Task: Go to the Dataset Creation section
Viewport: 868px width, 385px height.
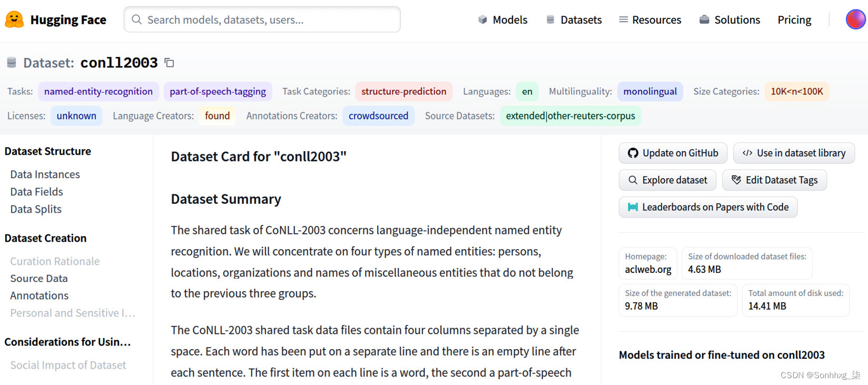Action: 46,238
